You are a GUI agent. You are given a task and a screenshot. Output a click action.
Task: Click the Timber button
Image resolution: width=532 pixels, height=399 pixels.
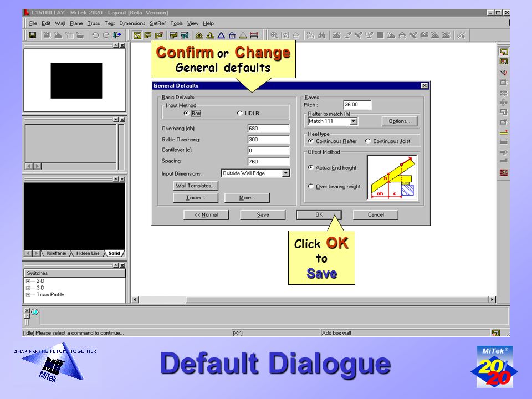(x=196, y=197)
